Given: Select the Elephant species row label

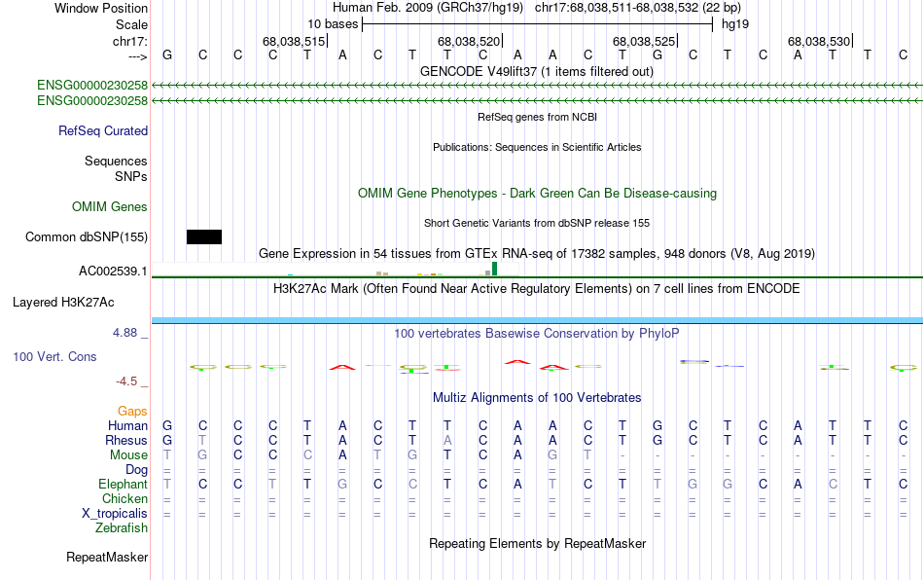Looking at the screenshot, I should 124,484.
